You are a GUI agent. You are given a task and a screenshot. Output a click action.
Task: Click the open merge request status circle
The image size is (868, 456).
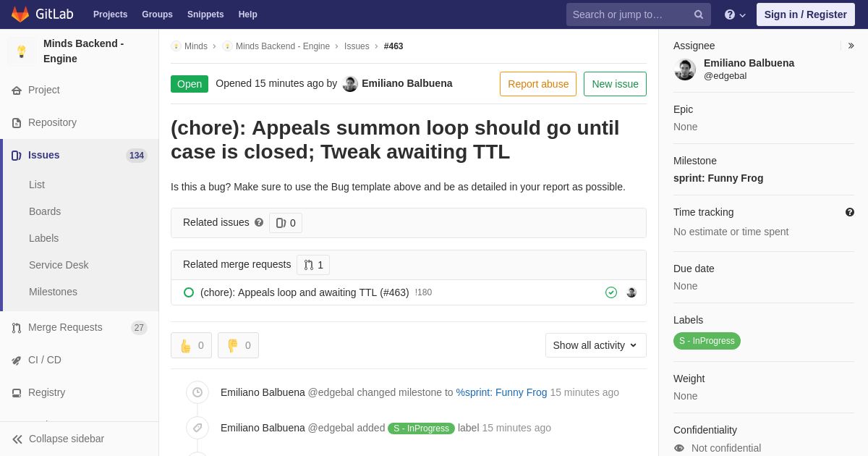tap(189, 292)
